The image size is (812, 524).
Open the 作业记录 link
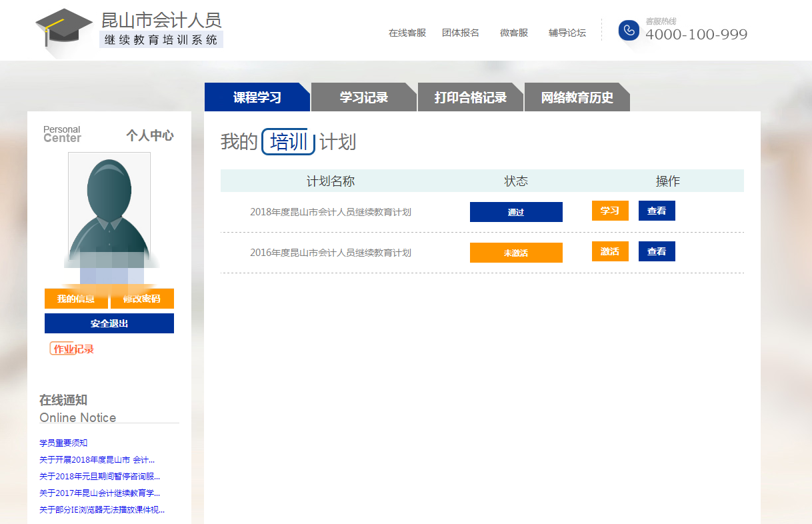73,349
